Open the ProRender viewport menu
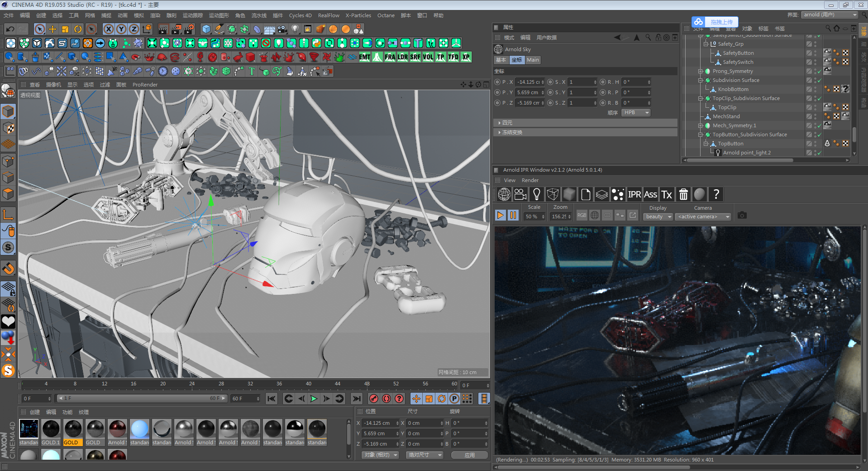This screenshot has width=868, height=471. click(x=145, y=85)
